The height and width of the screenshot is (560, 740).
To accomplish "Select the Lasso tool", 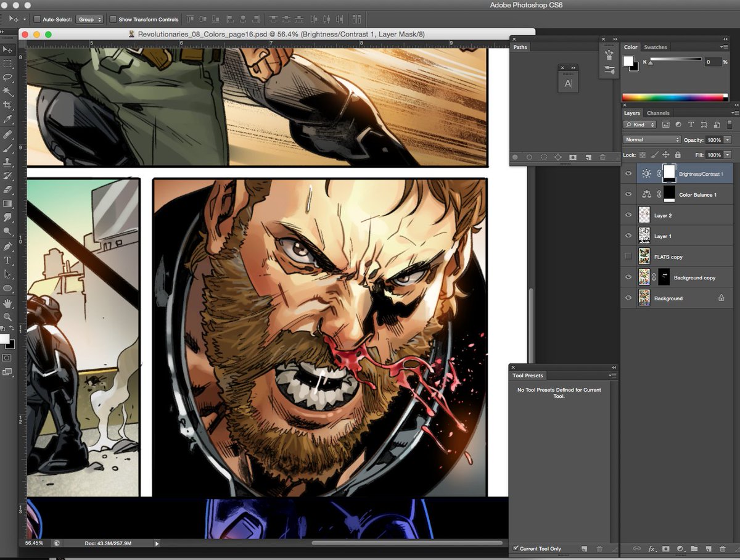I will (7, 78).
